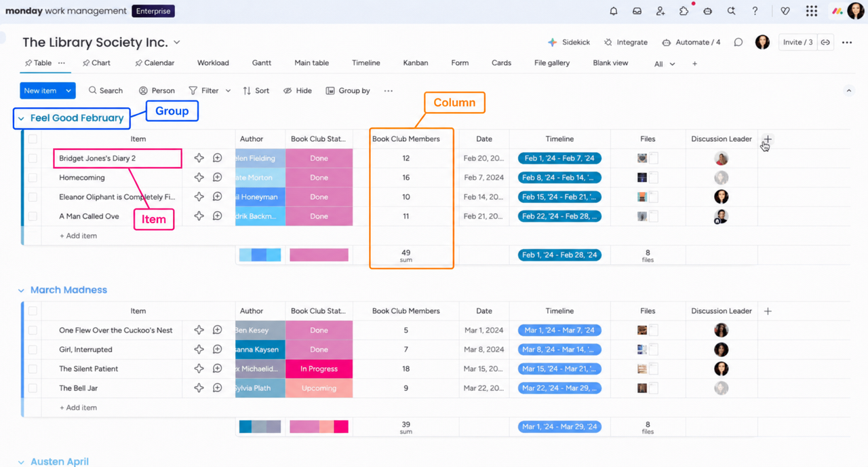Open the Person filter
The image size is (868, 467).
[157, 90]
